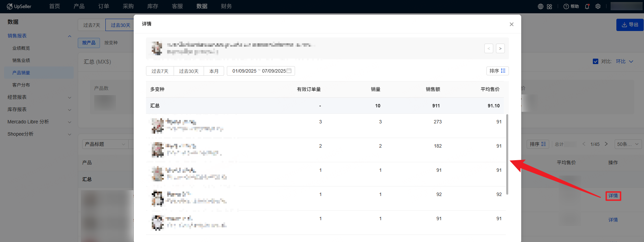Toggle the 对比 checkbox
644x242 pixels.
(x=596, y=61)
